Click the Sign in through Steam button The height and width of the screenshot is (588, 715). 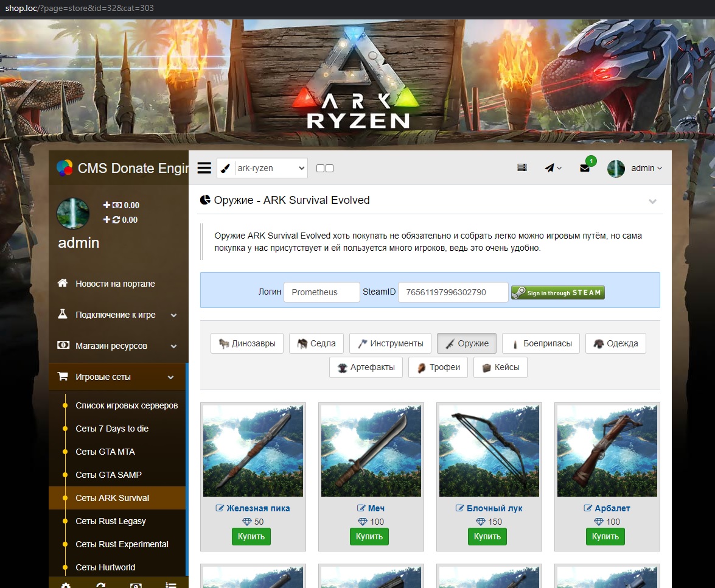coord(557,293)
